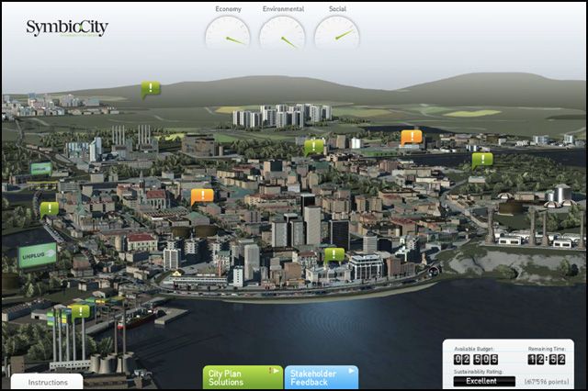The width and height of the screenshot is (588, 391).
Task: Open the City Plan Solutions tab
Action: [243, 377]
